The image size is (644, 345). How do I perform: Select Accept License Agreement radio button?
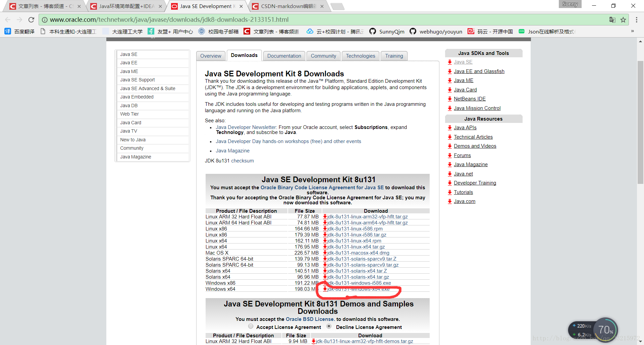click(x=251, y=326)
